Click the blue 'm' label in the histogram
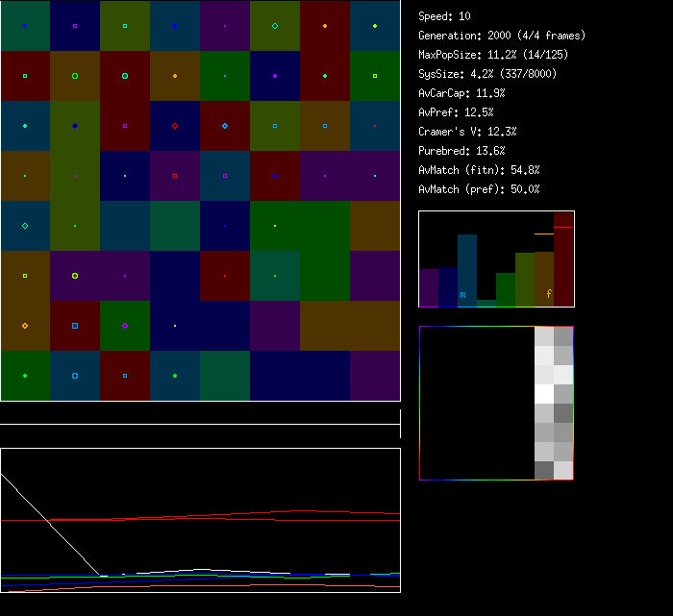Screen dimensions: 673x616 [x=462, y=294]
